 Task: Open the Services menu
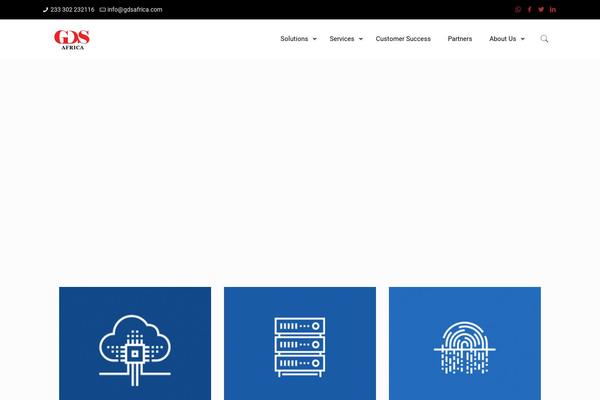coord(342,39)
